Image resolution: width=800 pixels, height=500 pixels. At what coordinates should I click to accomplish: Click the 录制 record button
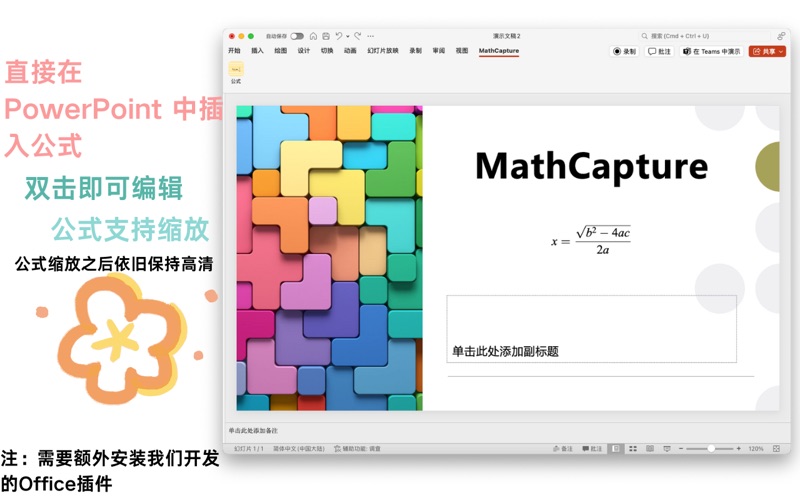click(x=624, y=51)
